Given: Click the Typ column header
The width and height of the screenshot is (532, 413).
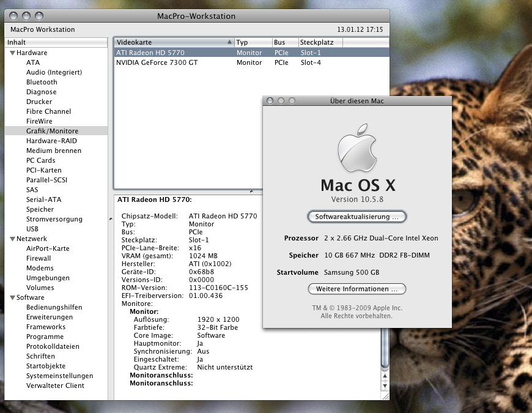Looking at the screenshot, I should (253, 42).
